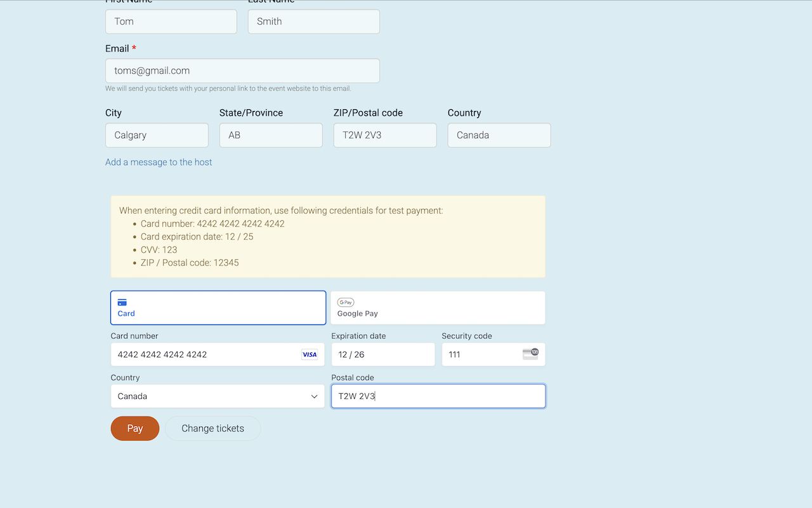This screenshot has height=508, width=812.
Task: Click the Last Name field containing Smith
Action: pos(313,22)
